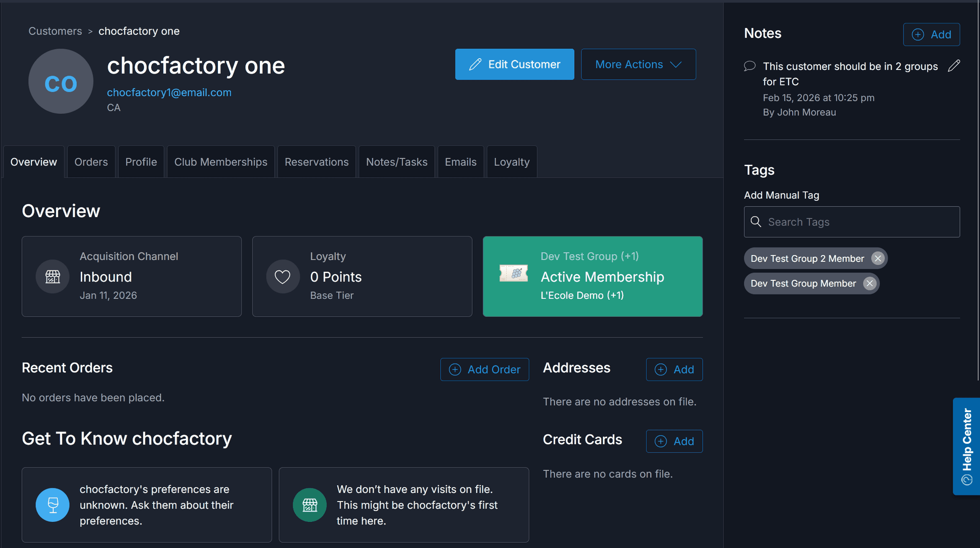Click the Loyalty heart icon
The image size is (980, 548).
coord(282,276)
